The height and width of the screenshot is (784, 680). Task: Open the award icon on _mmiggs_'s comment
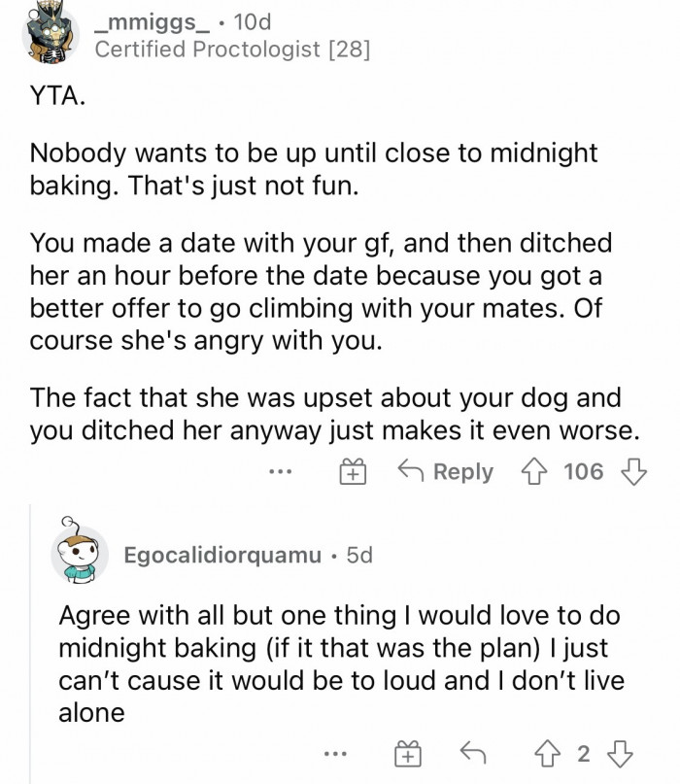[x=353, y=472]
